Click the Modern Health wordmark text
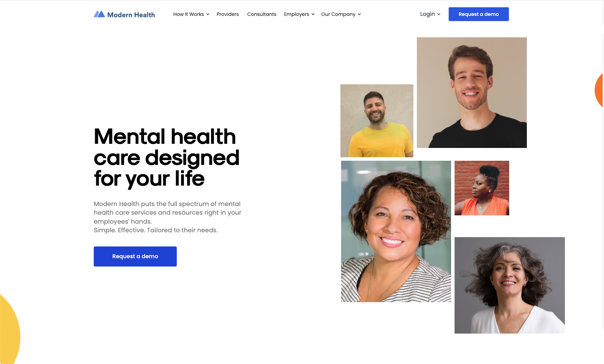 [x=131, y=15]
